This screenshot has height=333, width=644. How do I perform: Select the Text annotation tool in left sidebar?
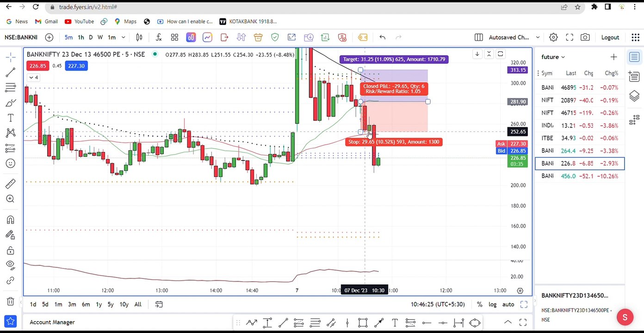[10, 118]
